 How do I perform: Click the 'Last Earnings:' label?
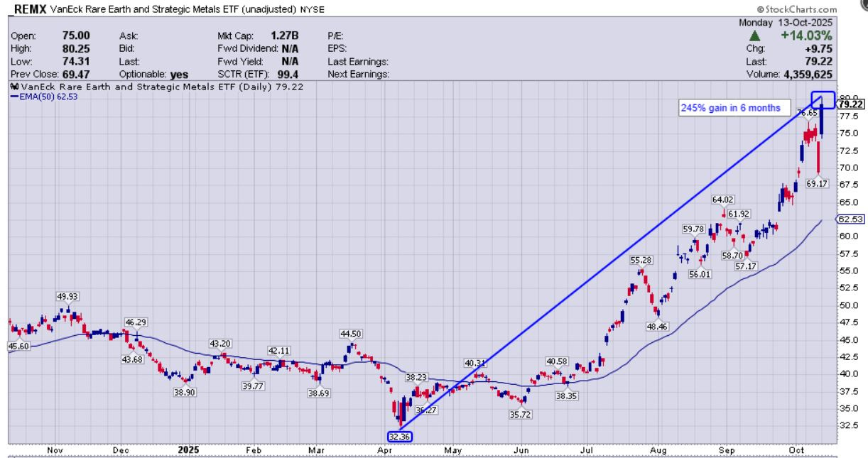[x=357, y=60]
